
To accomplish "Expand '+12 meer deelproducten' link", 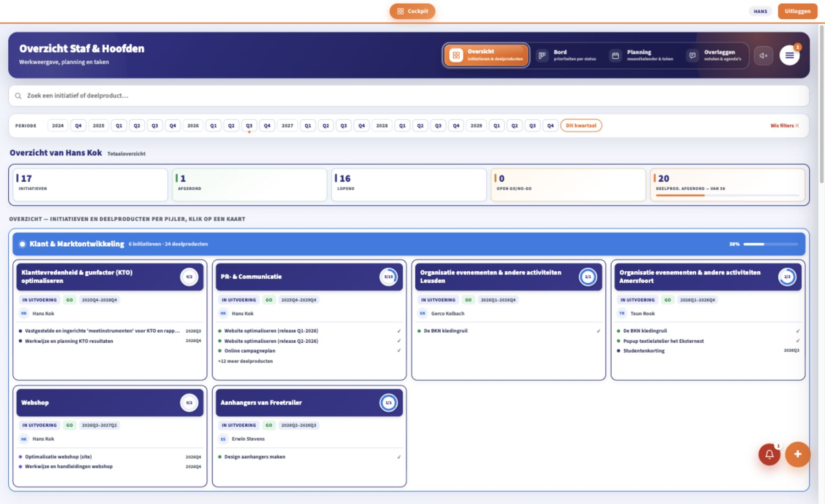I will [245, 361].
